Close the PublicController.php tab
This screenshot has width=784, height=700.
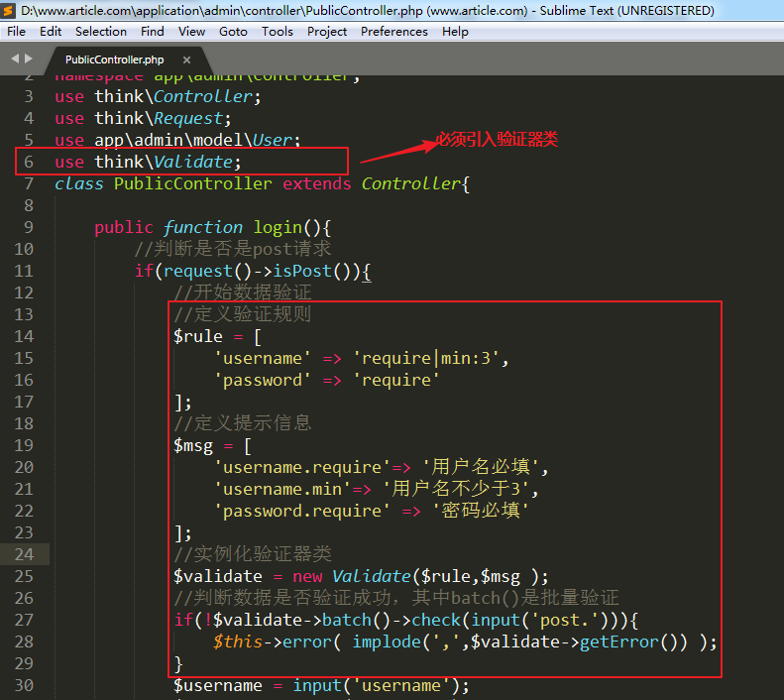pyautogui.click(x=186, y=59)
